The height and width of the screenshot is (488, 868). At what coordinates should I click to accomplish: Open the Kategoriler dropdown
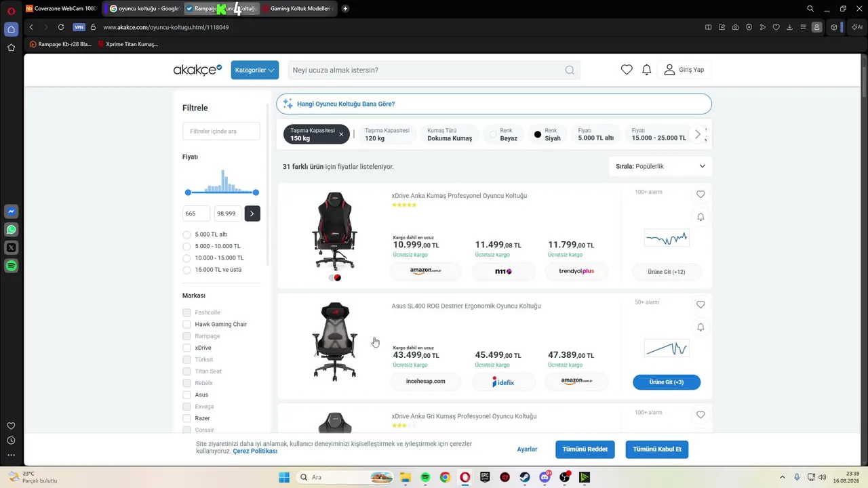click(x=255, y=70)
